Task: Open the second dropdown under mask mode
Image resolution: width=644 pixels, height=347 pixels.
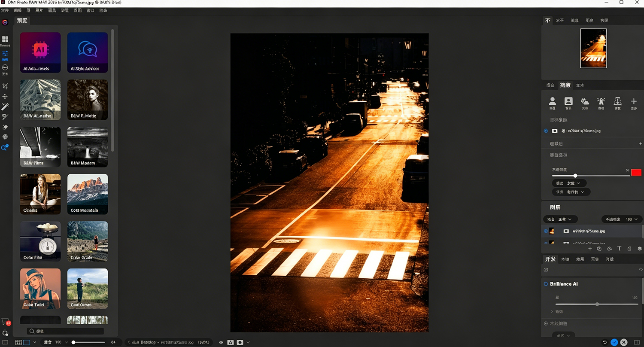Action: tap(571, 192)
